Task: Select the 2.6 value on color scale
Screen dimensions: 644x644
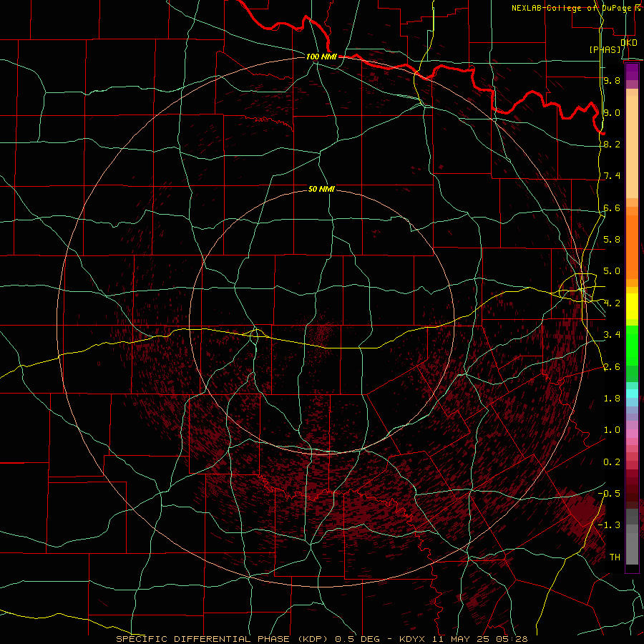Action: [x=612, y=367]
